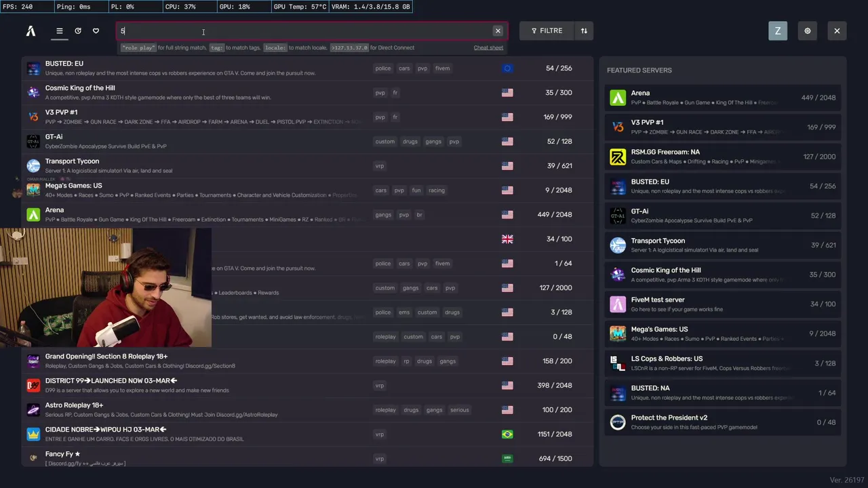This screenshot has height=488, width=868.
Task: Click 'serious' tag on Astro Roleplay row
Action: 459,409
